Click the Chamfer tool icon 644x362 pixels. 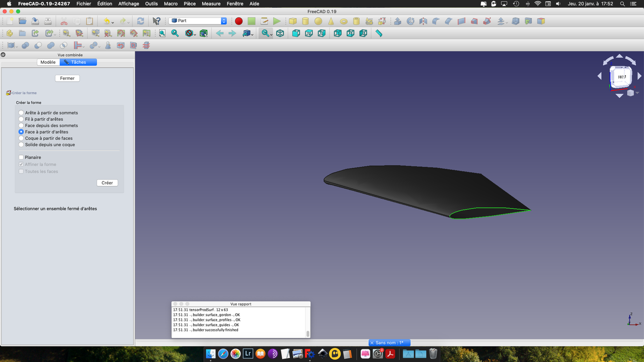point(449,21)
